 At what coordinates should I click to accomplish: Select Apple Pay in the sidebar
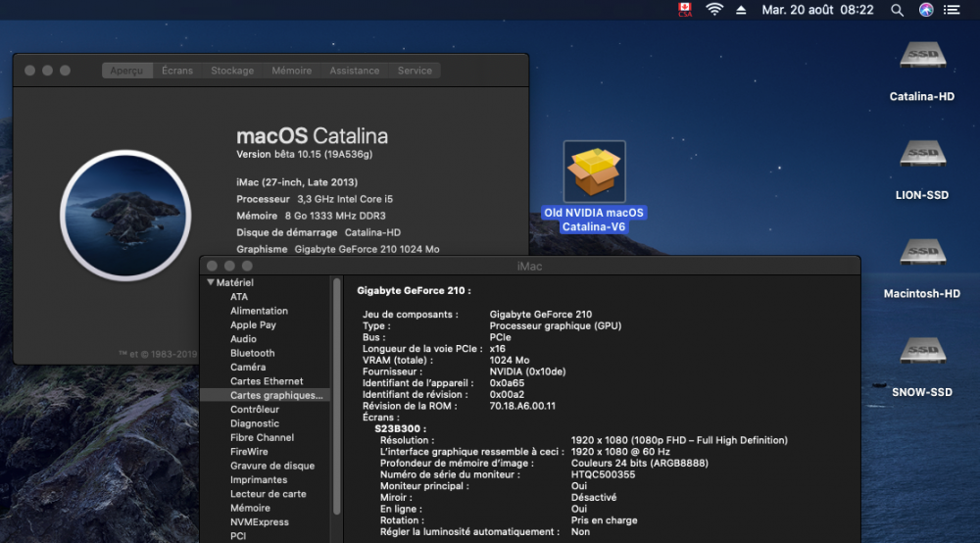coord(253,325)
